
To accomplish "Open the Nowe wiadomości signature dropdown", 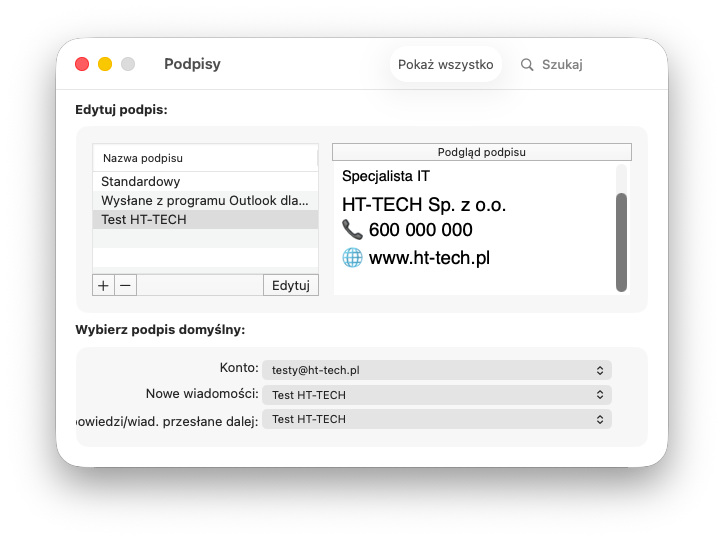I will (x=437, y=395).
